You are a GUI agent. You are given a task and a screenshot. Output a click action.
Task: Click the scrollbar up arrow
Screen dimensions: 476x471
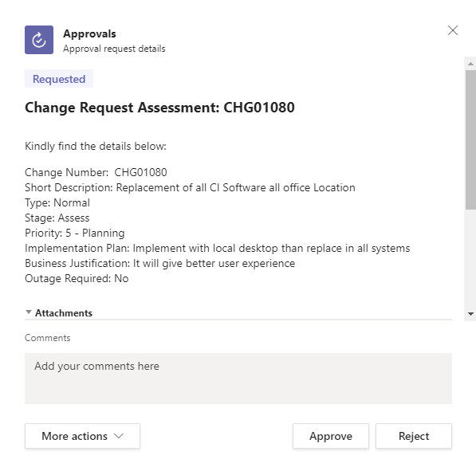point(470,64)
